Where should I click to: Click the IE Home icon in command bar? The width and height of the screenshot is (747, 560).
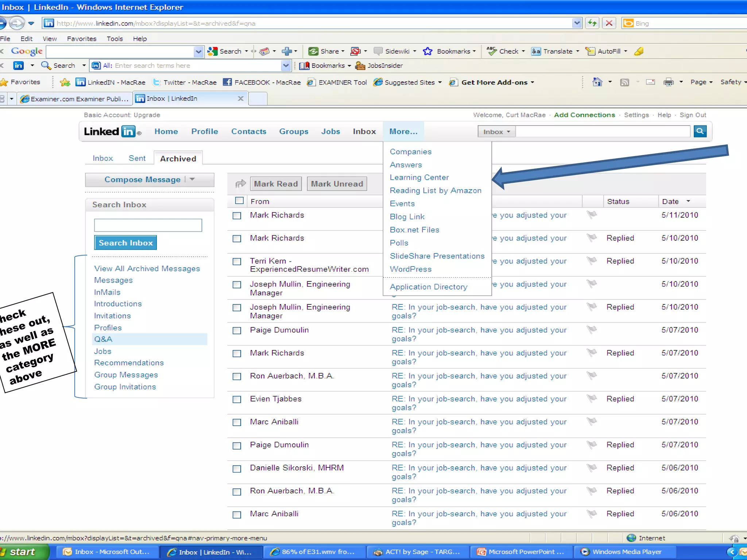pos(597,82)
